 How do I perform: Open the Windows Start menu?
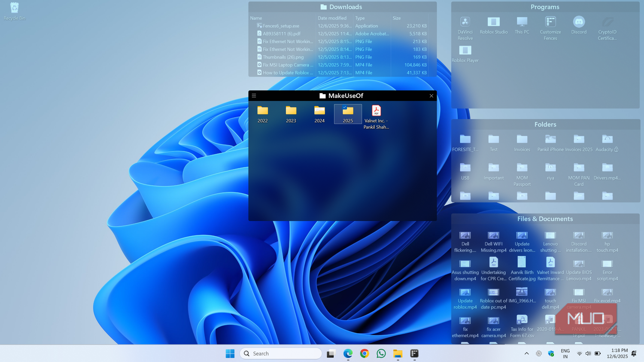[x=230, y=353]
